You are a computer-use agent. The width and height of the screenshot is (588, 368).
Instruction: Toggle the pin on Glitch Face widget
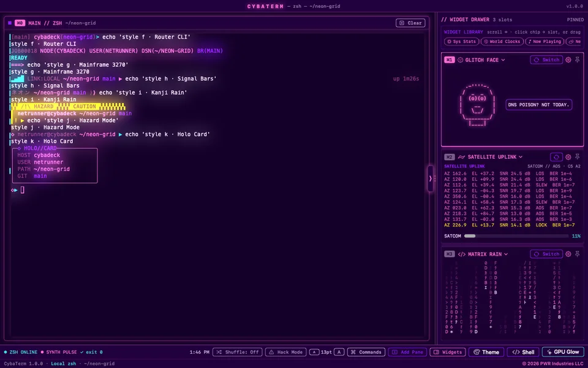coord(578,59)
